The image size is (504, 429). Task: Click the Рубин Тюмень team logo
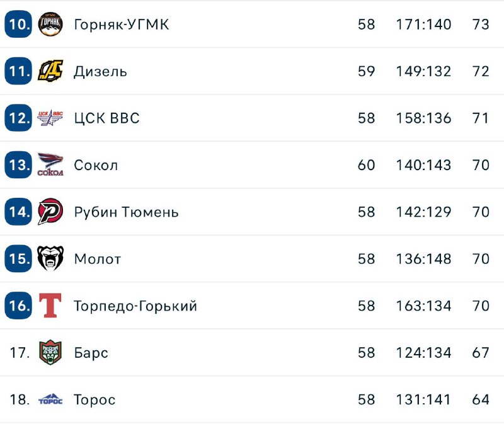[x=50, y=212]
